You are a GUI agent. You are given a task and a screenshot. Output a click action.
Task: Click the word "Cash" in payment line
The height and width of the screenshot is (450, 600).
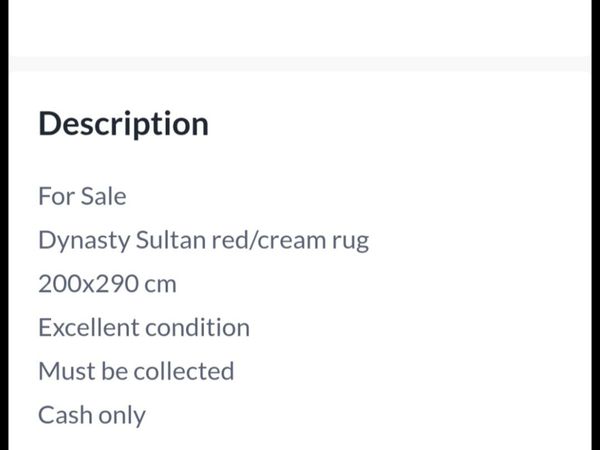65,415
